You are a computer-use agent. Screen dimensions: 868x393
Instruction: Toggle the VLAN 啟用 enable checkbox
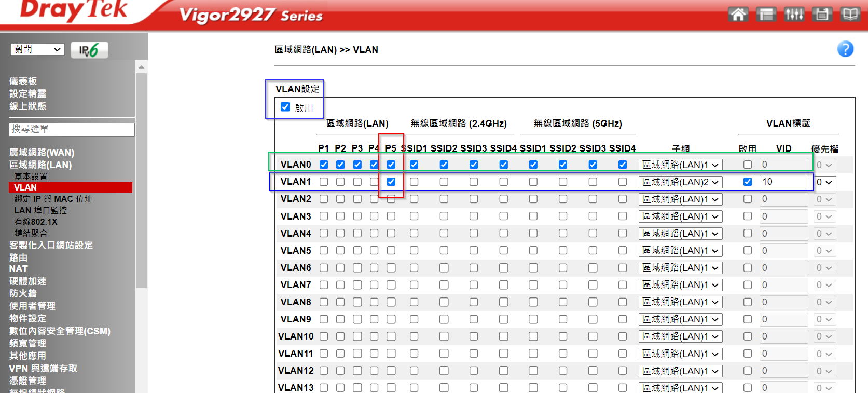pyautogui.click(x=285, y=107)
